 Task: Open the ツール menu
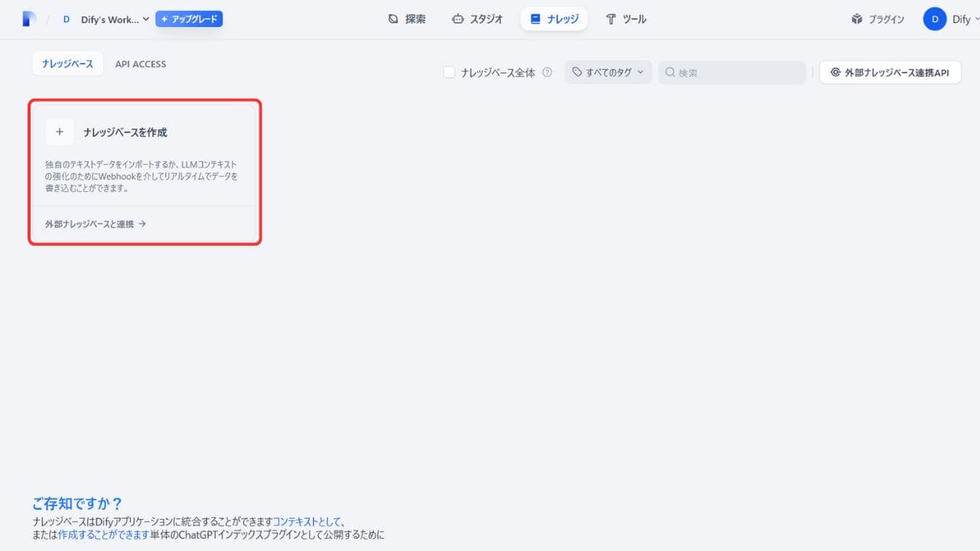click(x=626, y=19)
